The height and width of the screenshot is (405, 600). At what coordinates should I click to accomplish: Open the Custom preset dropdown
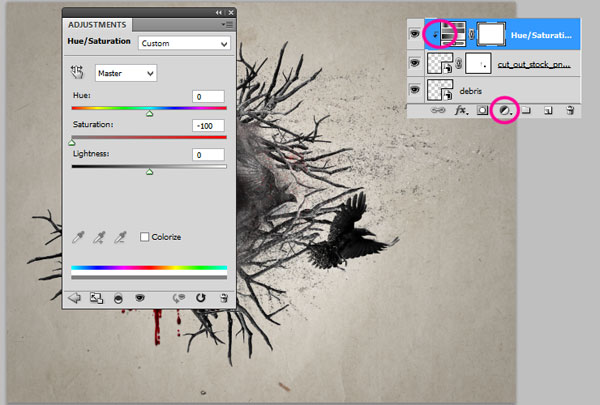(x=184, y=44)
